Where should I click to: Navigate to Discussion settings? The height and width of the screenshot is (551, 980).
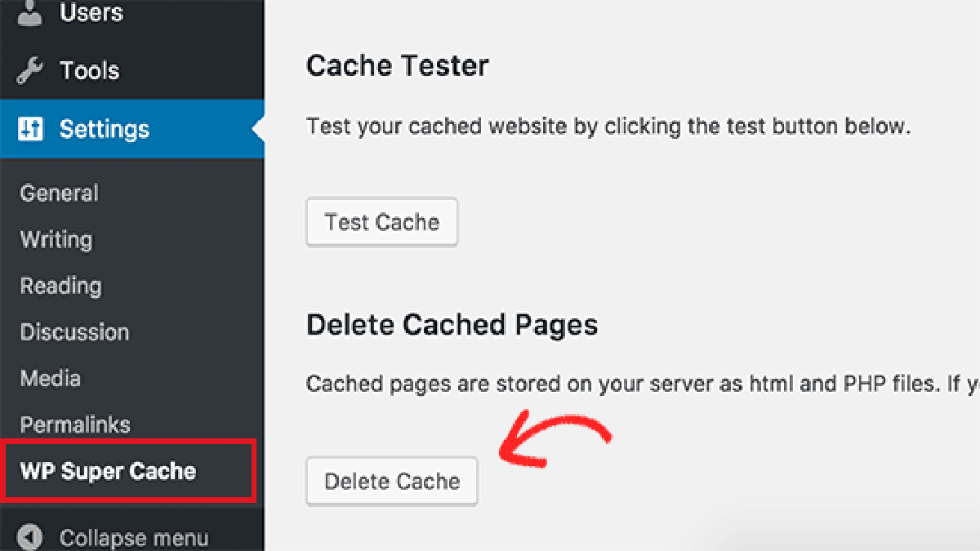[74, 332]
